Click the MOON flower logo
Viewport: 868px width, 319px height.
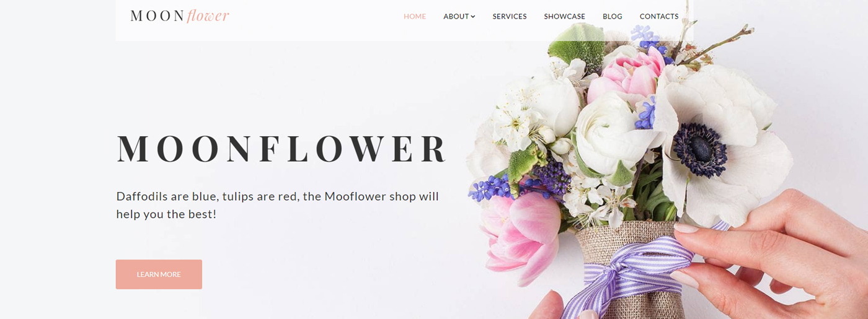coord(180,16)
